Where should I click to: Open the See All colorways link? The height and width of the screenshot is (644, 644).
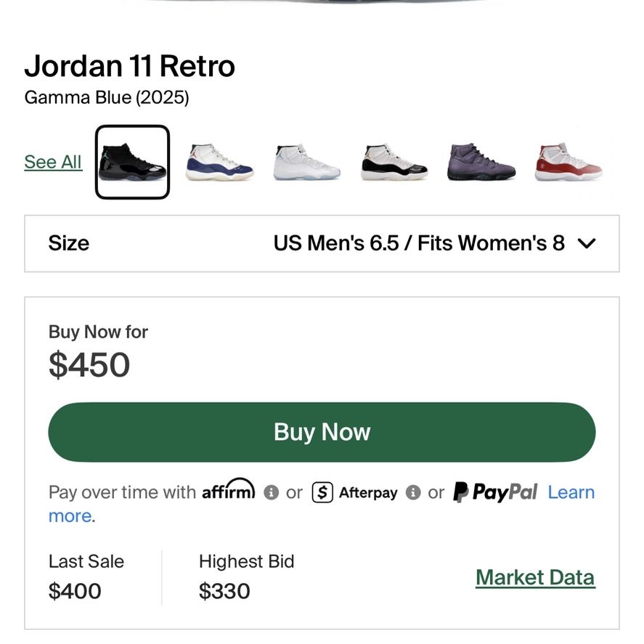pyautogui.click(x=53, y=162)
